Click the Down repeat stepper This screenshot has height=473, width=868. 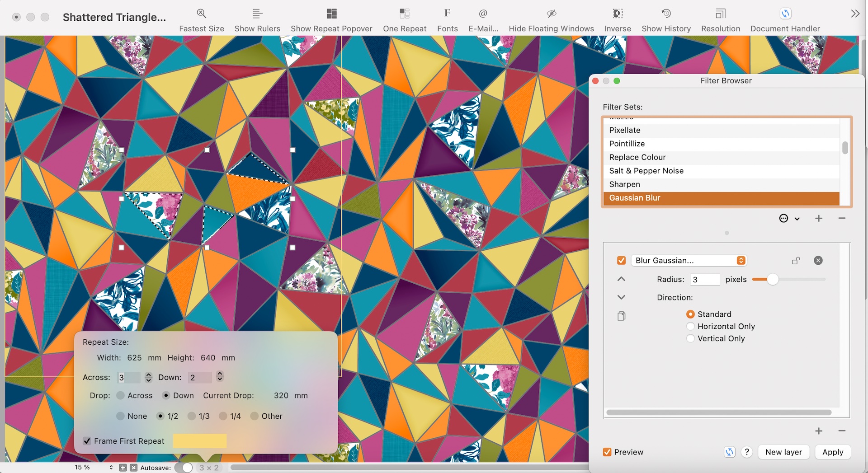[220, 377]
